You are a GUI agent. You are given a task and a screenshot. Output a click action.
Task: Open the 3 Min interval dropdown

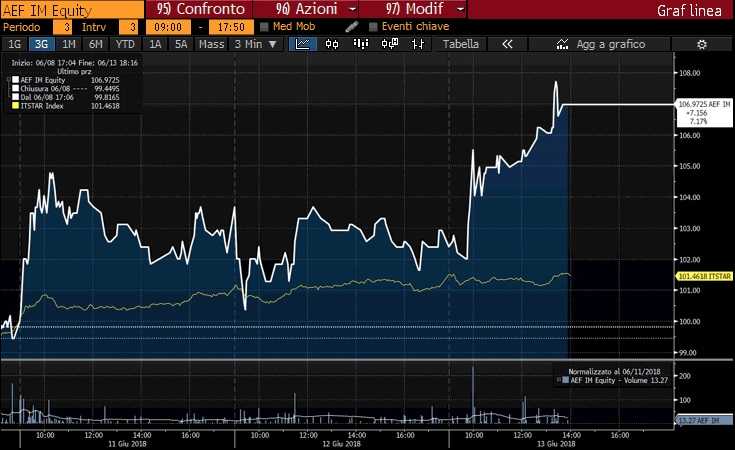[x=256, y=44]
